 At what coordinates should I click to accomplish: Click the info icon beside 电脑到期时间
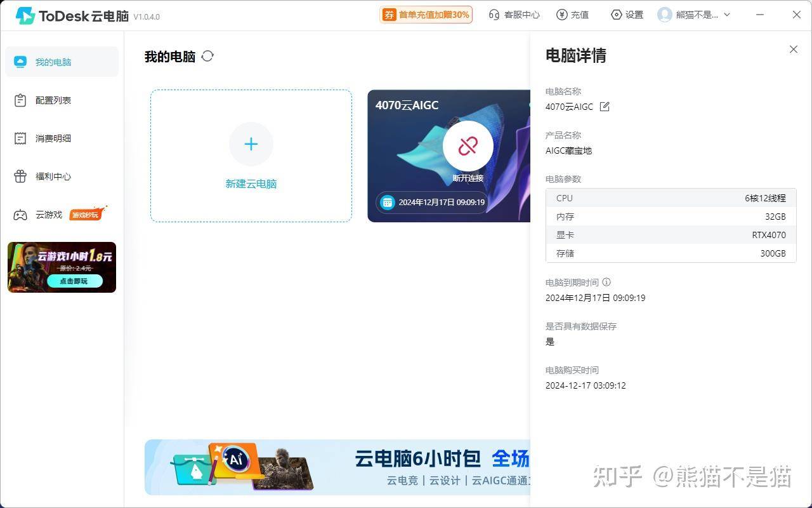pyautogui.click(x=606, y=282)
